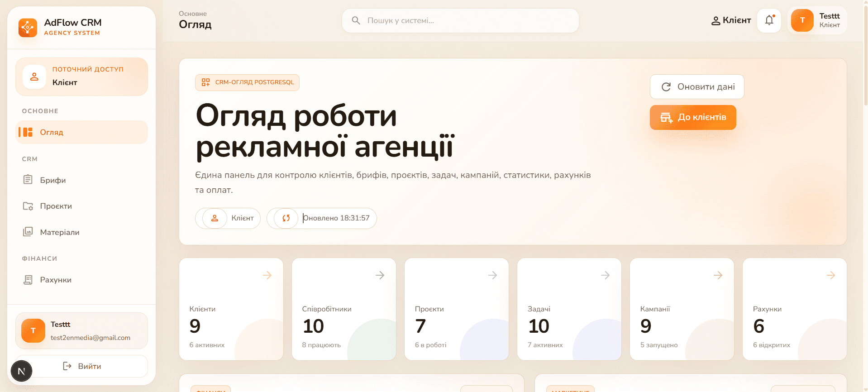Click the Клієнт role label in the header
Screen dimensions: 868x392
tap(737, 20)
